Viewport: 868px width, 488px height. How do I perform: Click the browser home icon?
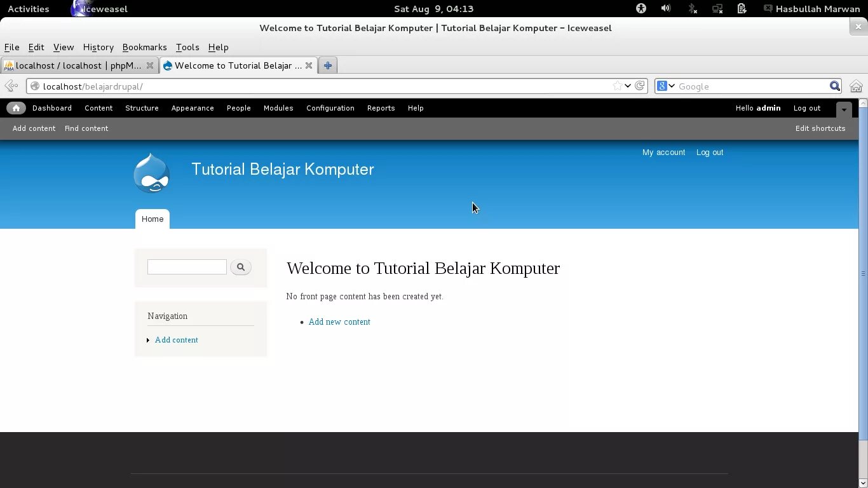click(x=856, y=85)
